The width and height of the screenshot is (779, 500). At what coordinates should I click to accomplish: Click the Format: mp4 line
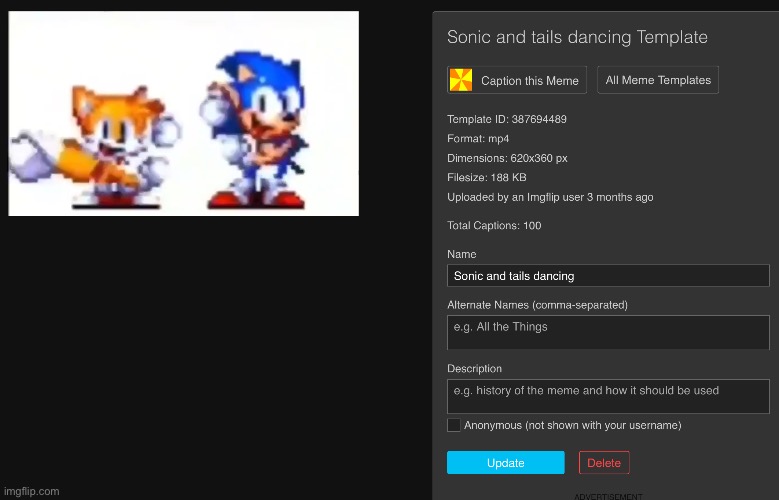tap(478, 139)
